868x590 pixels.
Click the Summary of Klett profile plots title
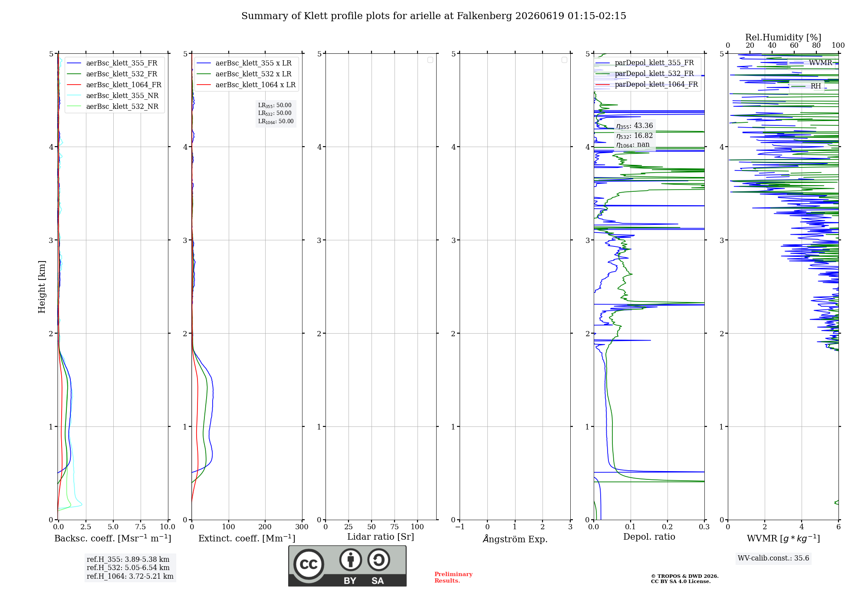(434, 16)
